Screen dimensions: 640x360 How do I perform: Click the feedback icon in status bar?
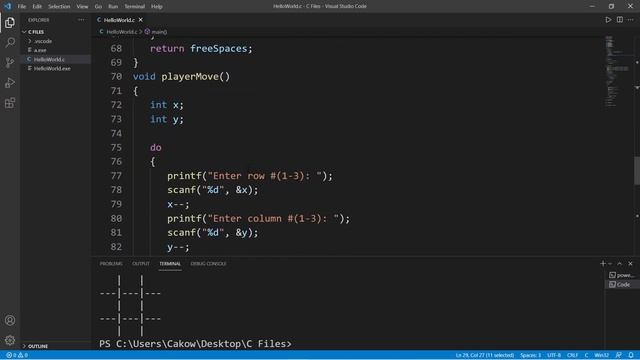click(619, 355)
